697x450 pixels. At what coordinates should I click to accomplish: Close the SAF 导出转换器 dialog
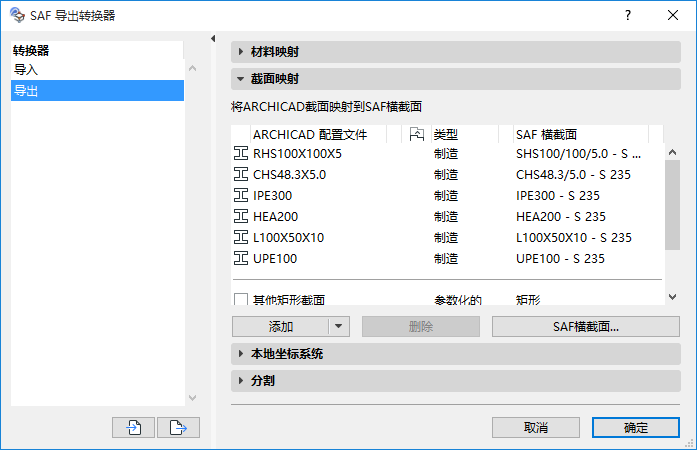[x=673, y=15]
